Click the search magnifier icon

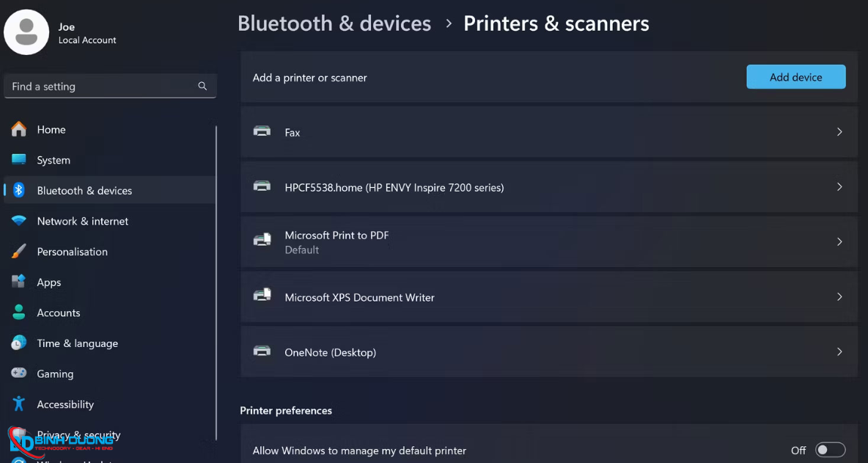click(202, 87)
